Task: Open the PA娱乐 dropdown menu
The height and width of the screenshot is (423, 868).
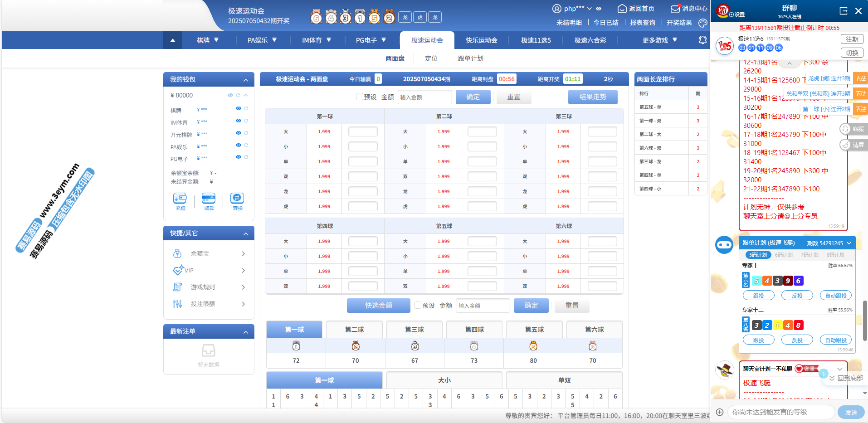Action: point(262,40)
